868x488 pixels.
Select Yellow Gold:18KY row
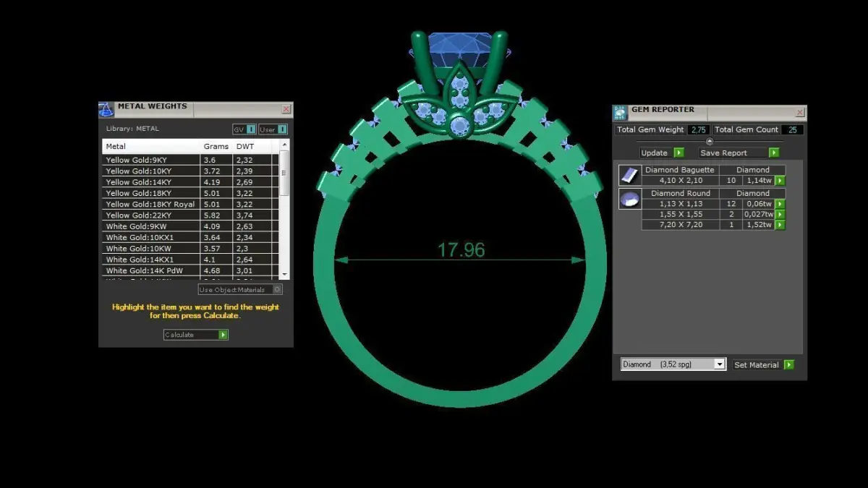click(189, 193)
